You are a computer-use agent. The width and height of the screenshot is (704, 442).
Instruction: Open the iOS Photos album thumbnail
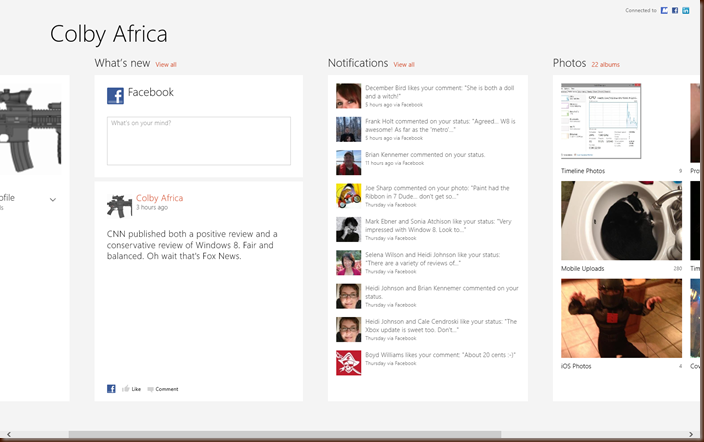pos(621,318)
